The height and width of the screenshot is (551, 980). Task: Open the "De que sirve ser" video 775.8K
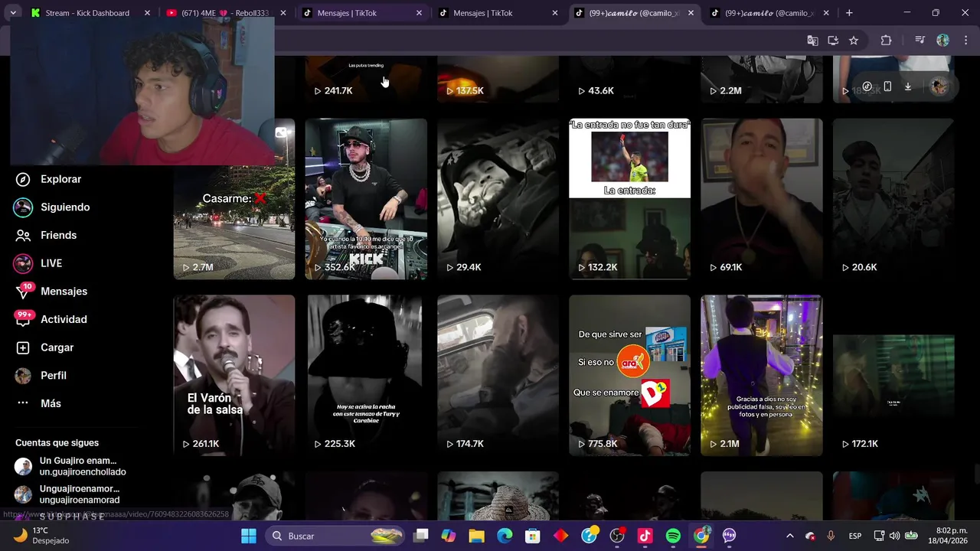[629, 376]
